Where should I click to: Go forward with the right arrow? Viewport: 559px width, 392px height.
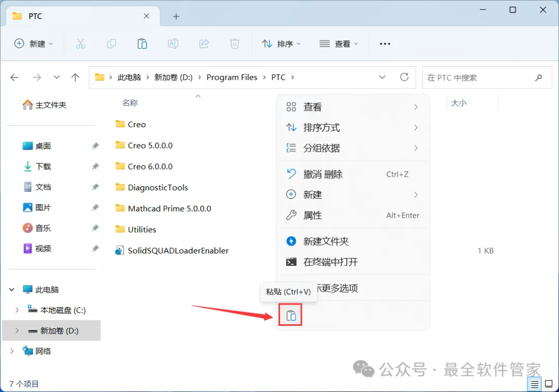(x=37, y=78)
